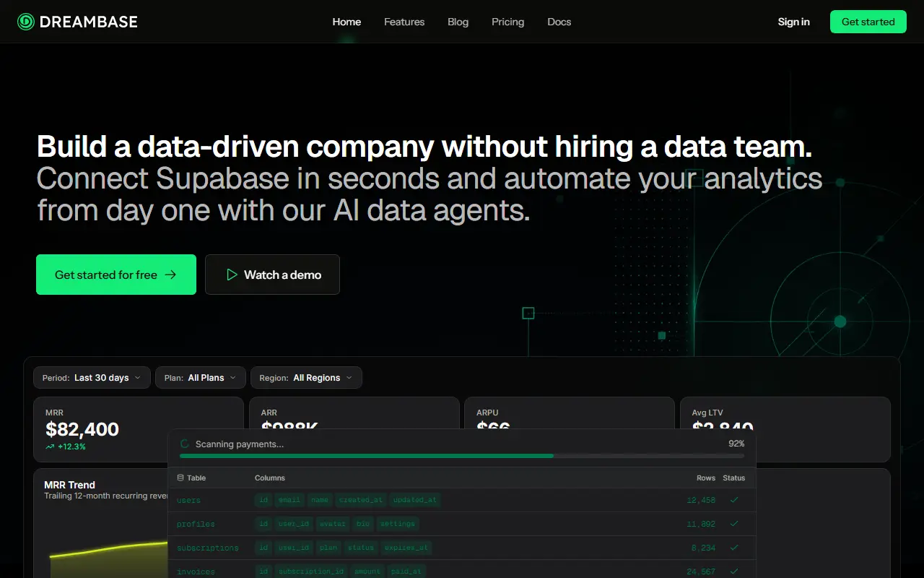Click the MRR Trend heading

pyautogui.click(x=69, y=485)
